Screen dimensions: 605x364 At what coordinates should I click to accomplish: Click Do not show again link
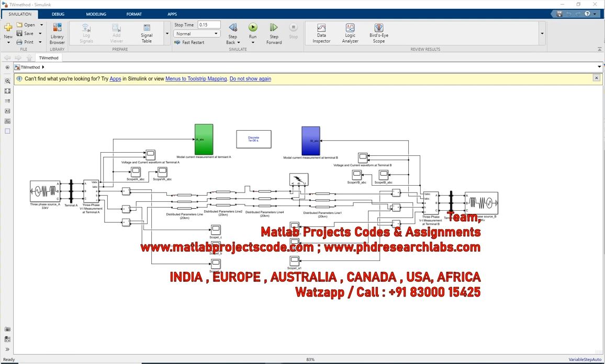point(250,78)
